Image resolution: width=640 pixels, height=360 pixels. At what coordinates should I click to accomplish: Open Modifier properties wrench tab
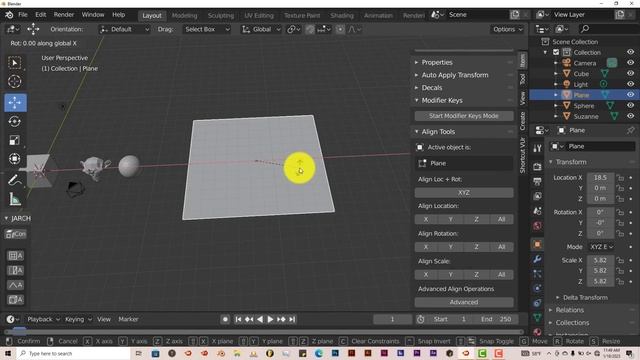click(x=537, y=259)
